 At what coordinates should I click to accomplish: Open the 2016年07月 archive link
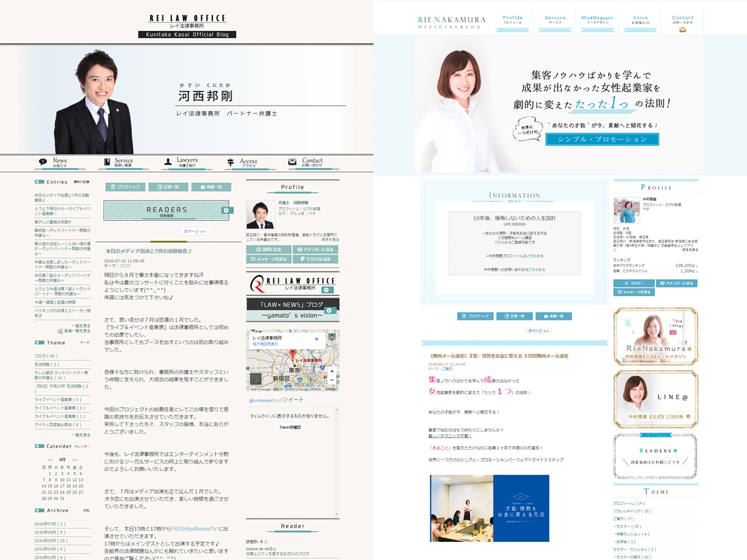coord(49,524)
